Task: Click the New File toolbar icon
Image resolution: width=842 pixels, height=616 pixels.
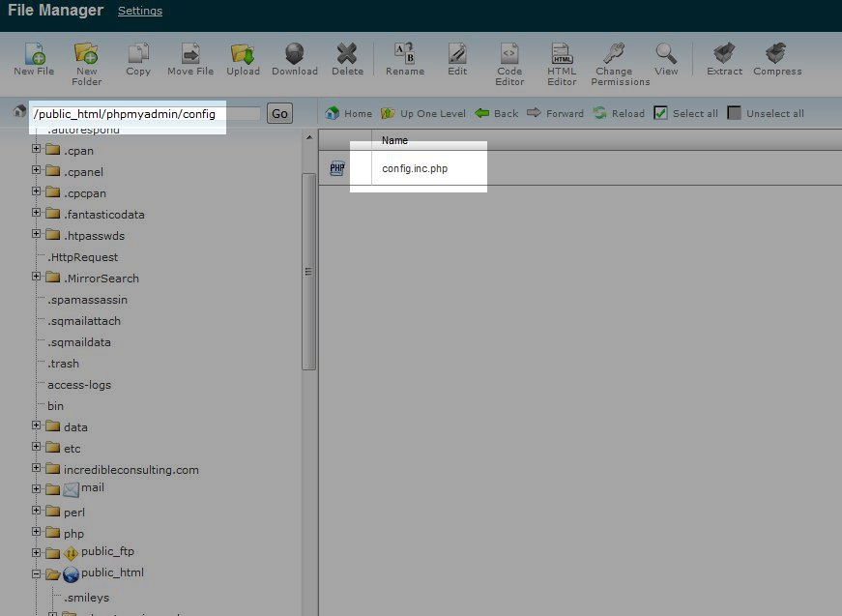Action: click(34, 54)
